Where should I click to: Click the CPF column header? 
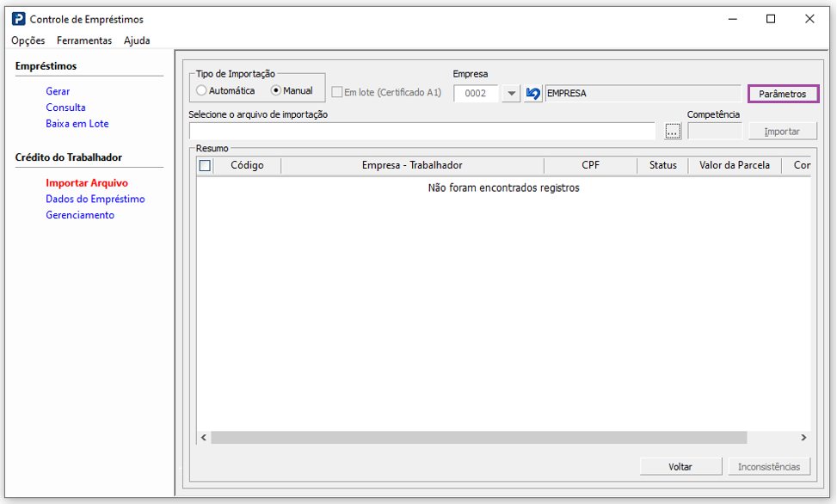(x=590, y=165)
